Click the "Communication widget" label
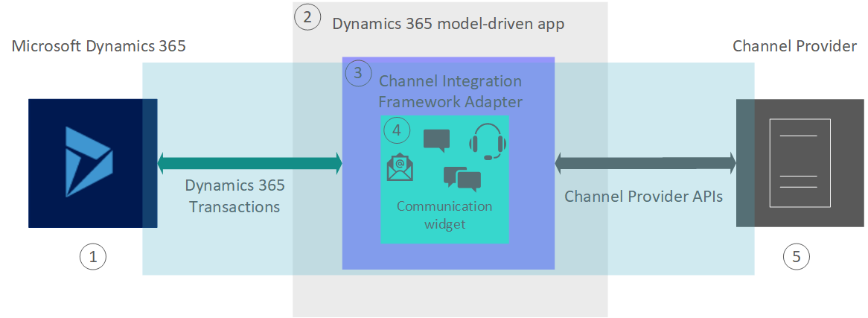This screenshot has width=868, height=318. click(444, 214)
